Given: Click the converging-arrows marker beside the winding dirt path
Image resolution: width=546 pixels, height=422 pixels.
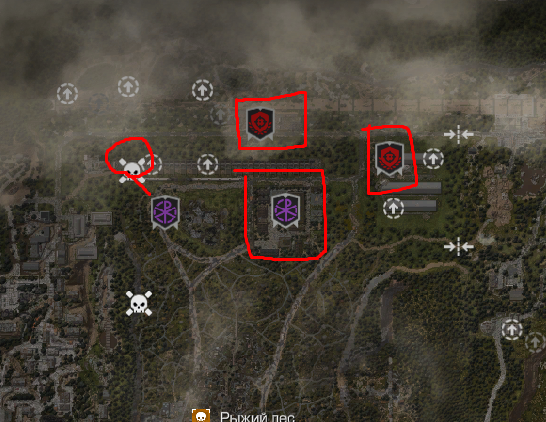Looking at the screenshot, I should coord(459,247).
